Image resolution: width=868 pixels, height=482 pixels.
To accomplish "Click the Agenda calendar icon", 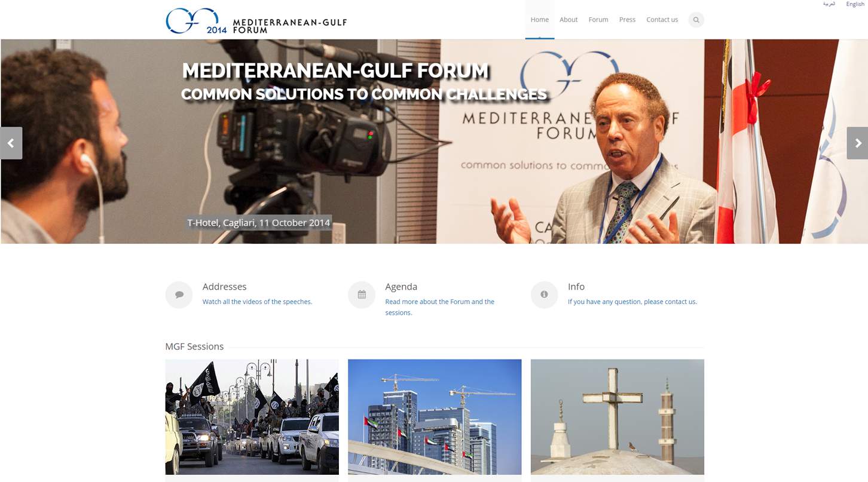I will pyautogui.click(x=362, y=294).
